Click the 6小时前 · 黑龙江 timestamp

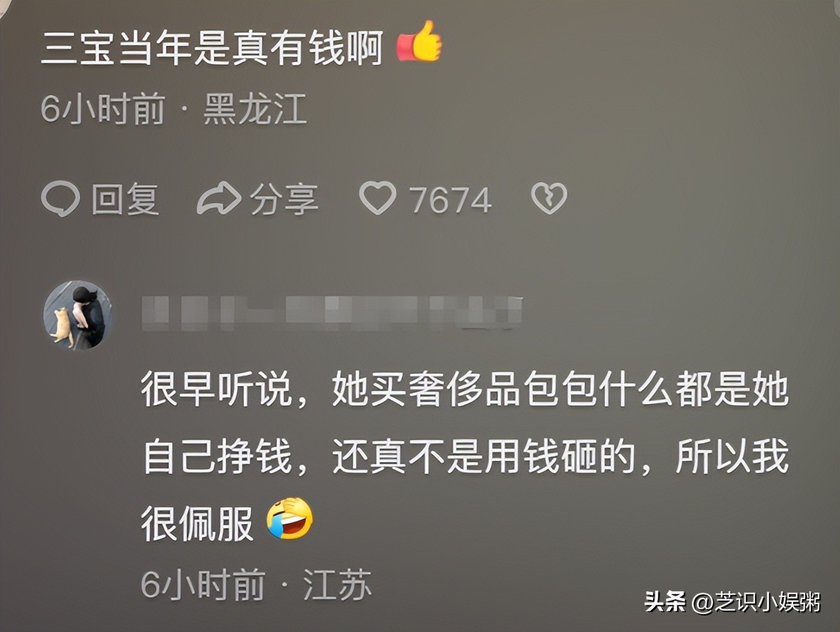click(174, 109)
